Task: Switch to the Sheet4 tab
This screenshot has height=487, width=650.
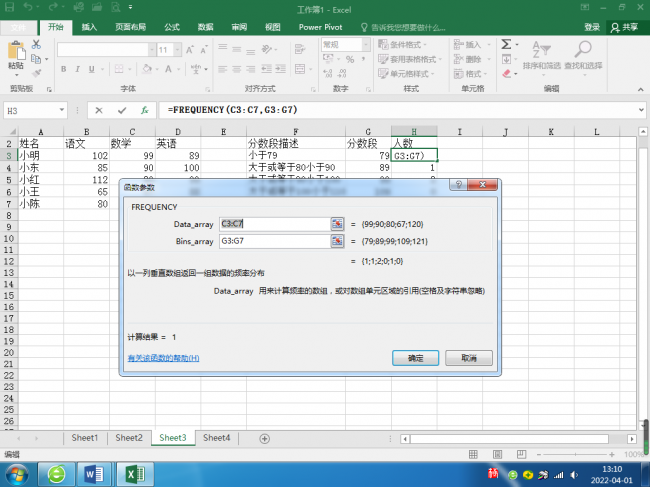Action: (x=216, y=438)
